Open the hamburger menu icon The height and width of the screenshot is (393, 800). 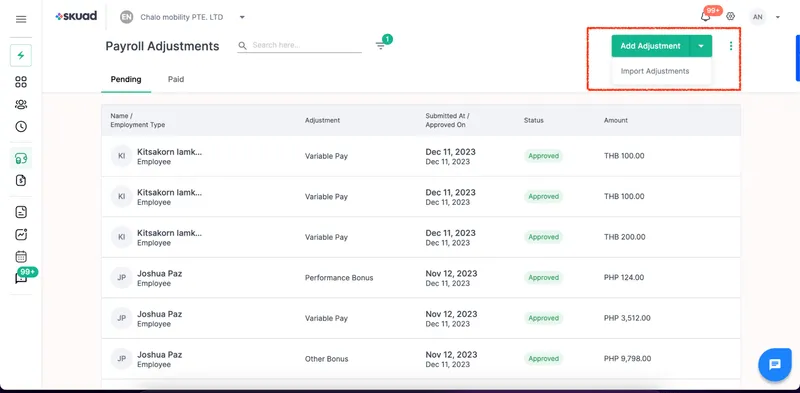click(x=21, y=19)
